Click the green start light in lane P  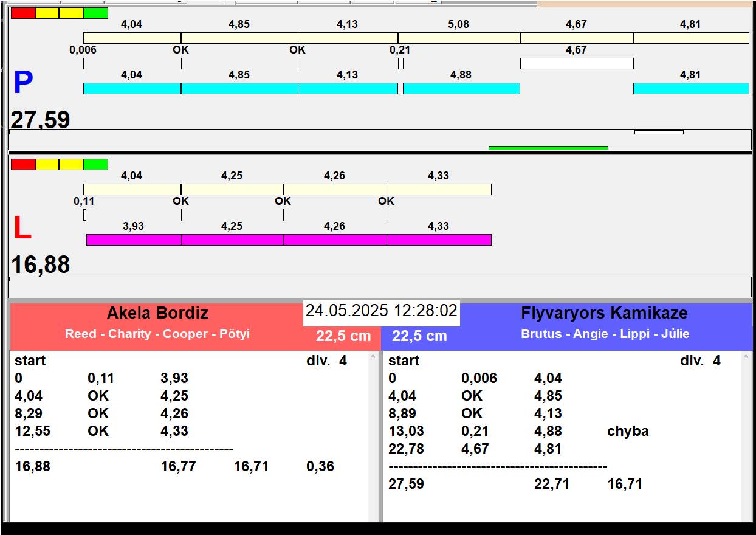(95, 13)
